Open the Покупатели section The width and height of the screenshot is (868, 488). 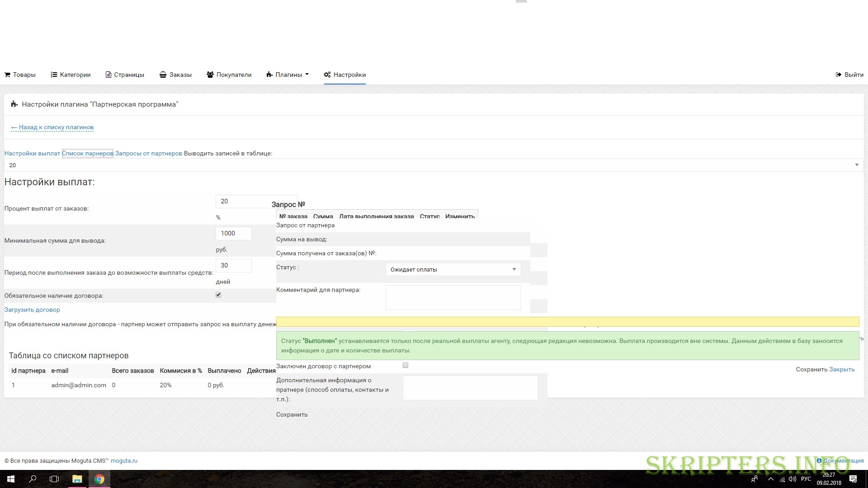pyautogui.click(x=229, y=75)
